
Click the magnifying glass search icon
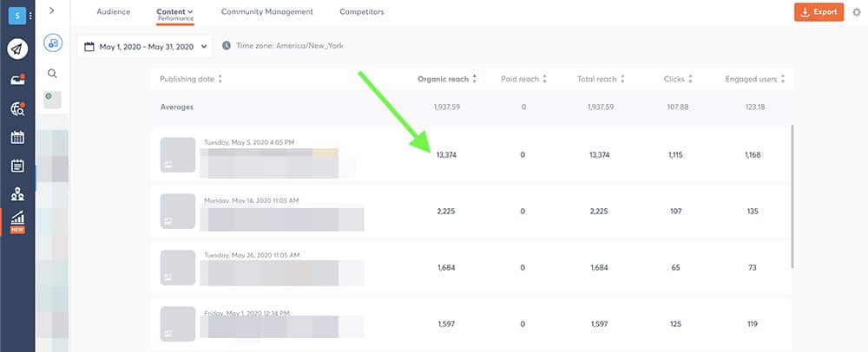[x=53, y=74]
